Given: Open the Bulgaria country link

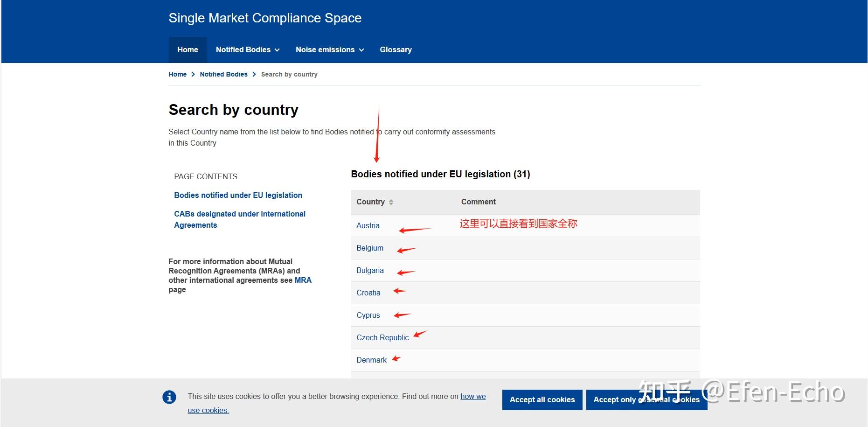Looking at the screenshot, I should [x=370, y=271].
